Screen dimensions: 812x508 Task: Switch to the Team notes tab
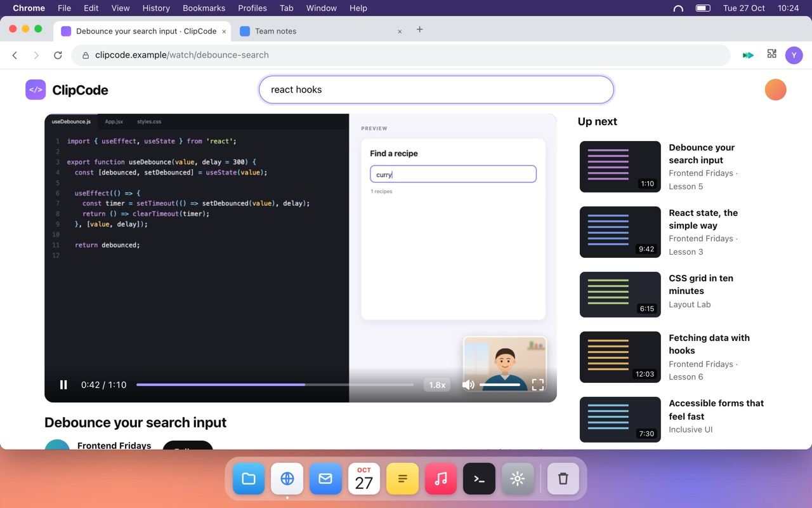coord(322,30)
